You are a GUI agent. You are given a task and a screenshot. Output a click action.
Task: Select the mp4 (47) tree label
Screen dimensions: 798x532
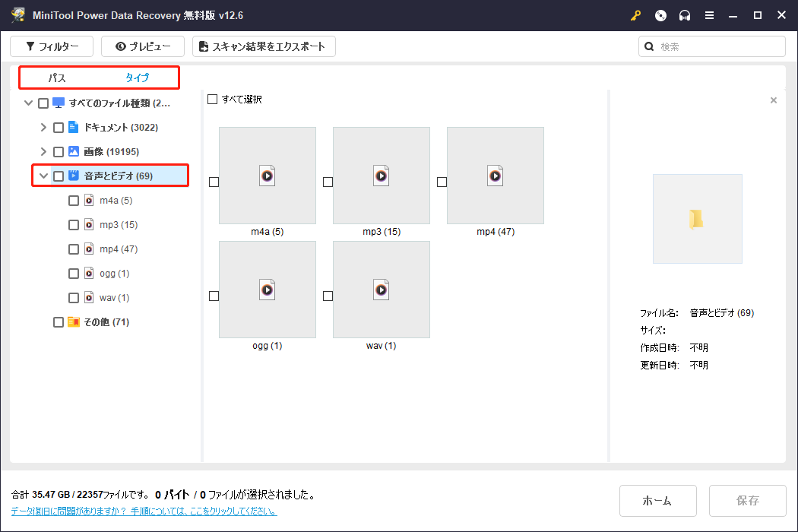119,249
